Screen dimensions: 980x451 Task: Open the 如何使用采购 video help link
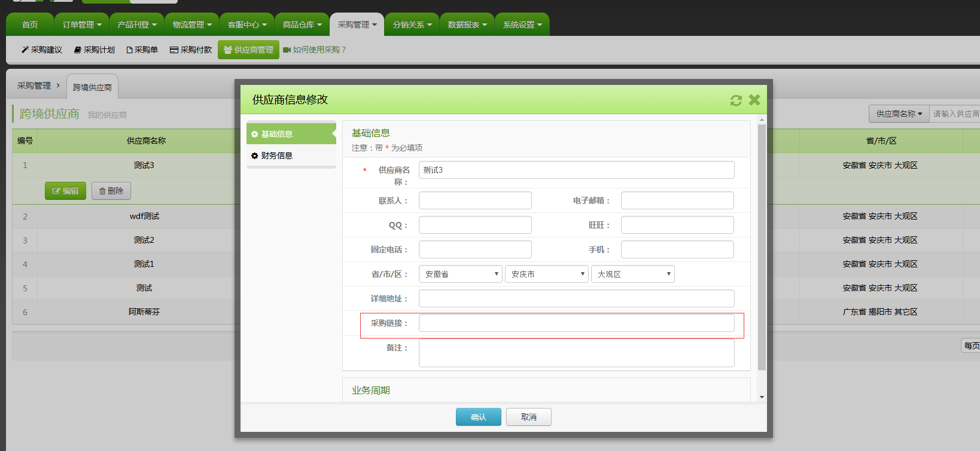pyautogui.click(x=315, y=50)
